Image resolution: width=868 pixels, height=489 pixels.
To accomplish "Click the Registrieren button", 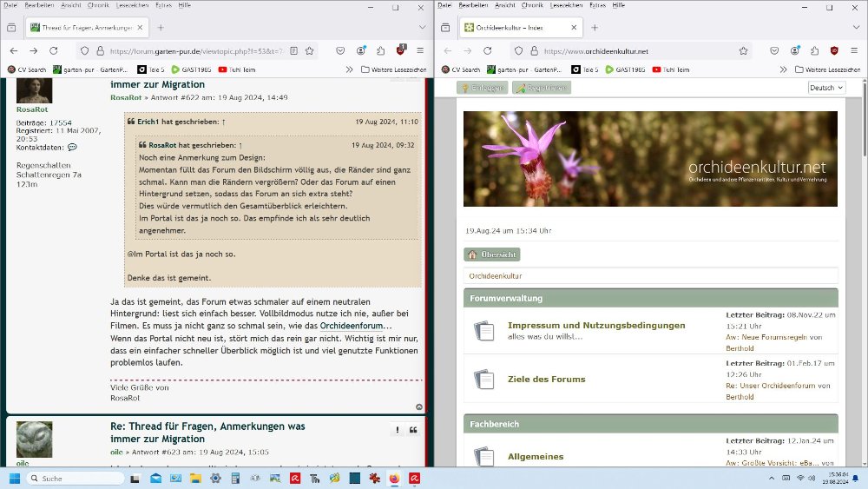I will pos(542,88).
